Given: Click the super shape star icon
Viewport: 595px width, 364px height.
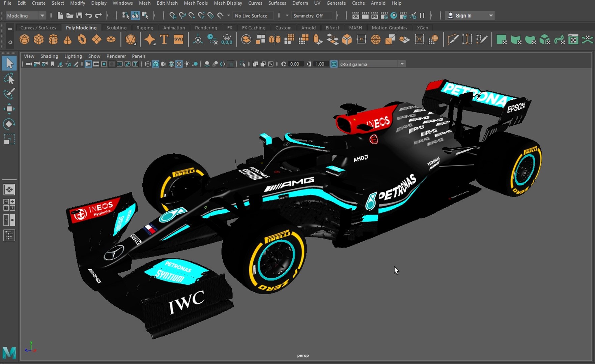Looking at the screenshot, I should [150, 40].
